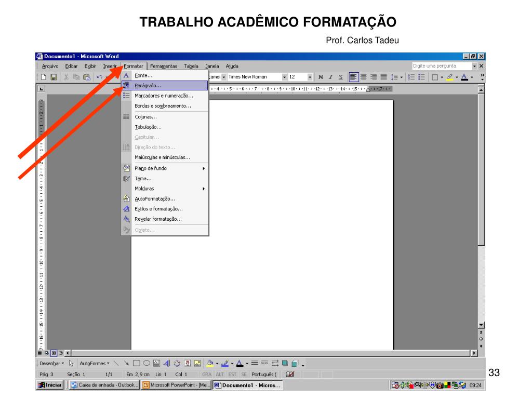This screenshot has height=399, width=532.
Task: Toggle numbered list formatting
Action: click(x=411, y=77)
